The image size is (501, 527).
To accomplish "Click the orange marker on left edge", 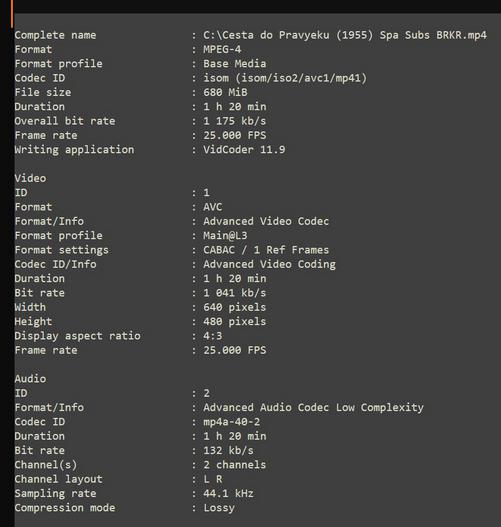I will [12, 13].
